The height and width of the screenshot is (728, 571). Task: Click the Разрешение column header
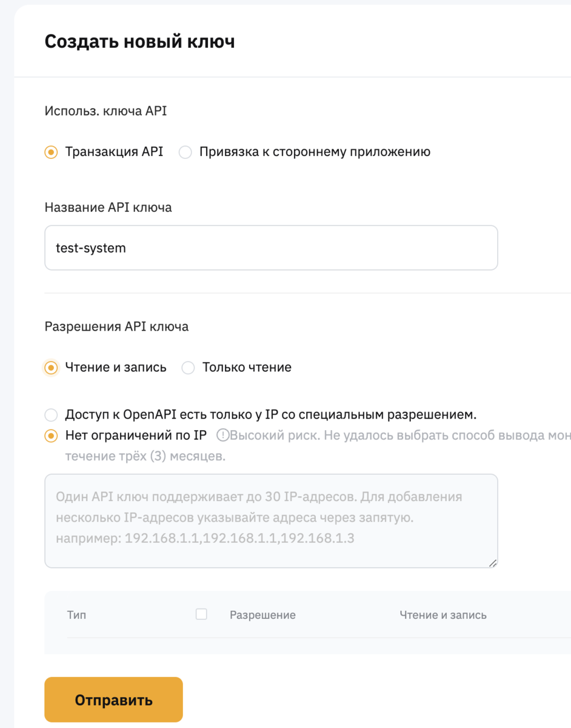tap(261, 615)
